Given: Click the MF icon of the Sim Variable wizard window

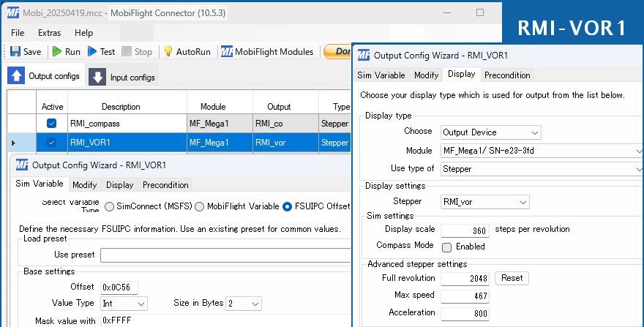Looking at the screenshot, I should point(22,165).
